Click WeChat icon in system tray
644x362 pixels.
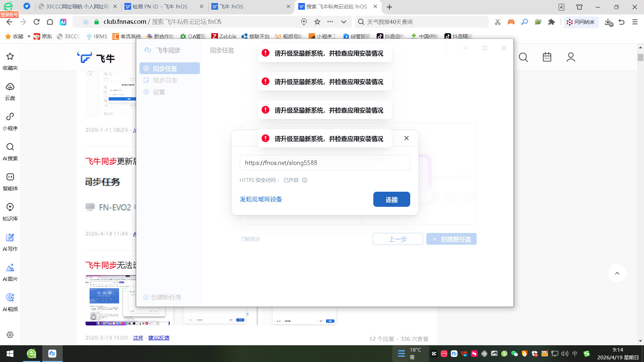pyautogui.click(x=515, y=354)
